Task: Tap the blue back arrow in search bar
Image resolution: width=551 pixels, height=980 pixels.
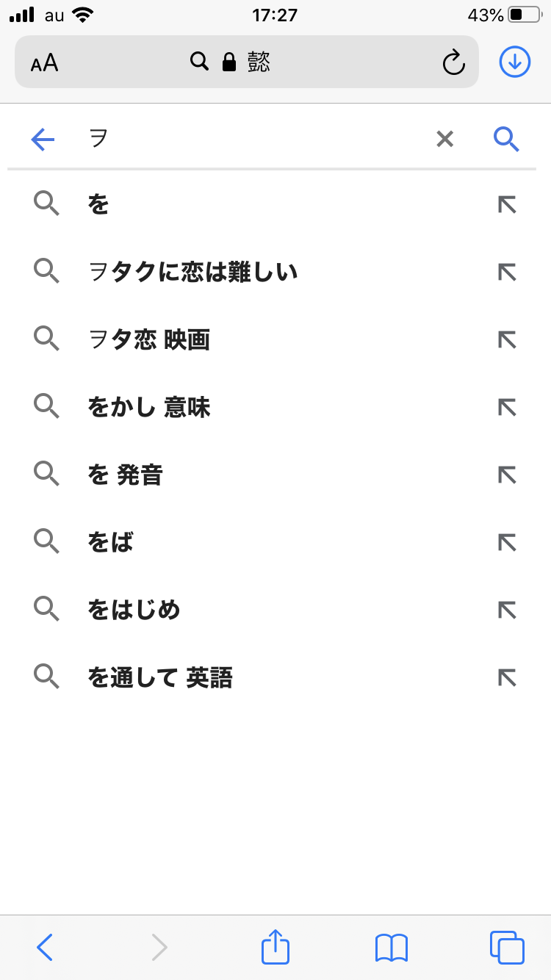Action: pyautogui.click(x=43, y=139)
